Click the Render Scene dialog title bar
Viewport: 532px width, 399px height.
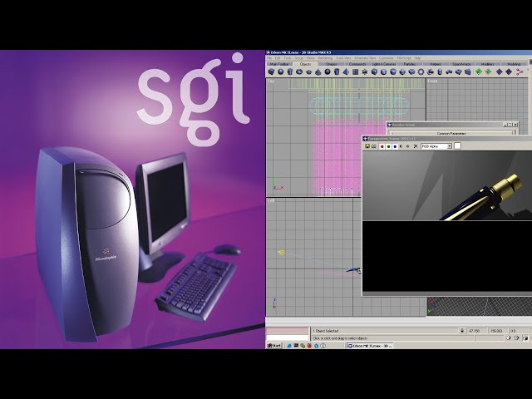(452, 125)
